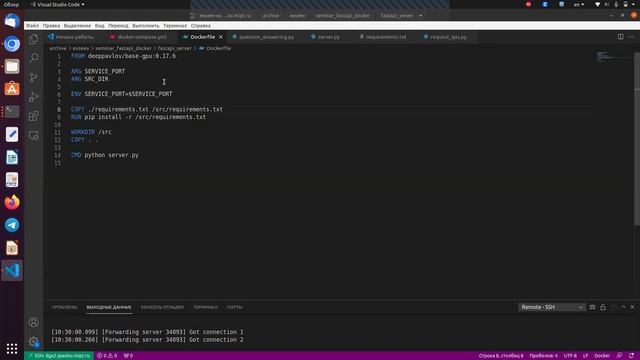This screenshot has width=640, height=360.
Task: Change the LF end-of-line sequence
Action: click(585, 356)
